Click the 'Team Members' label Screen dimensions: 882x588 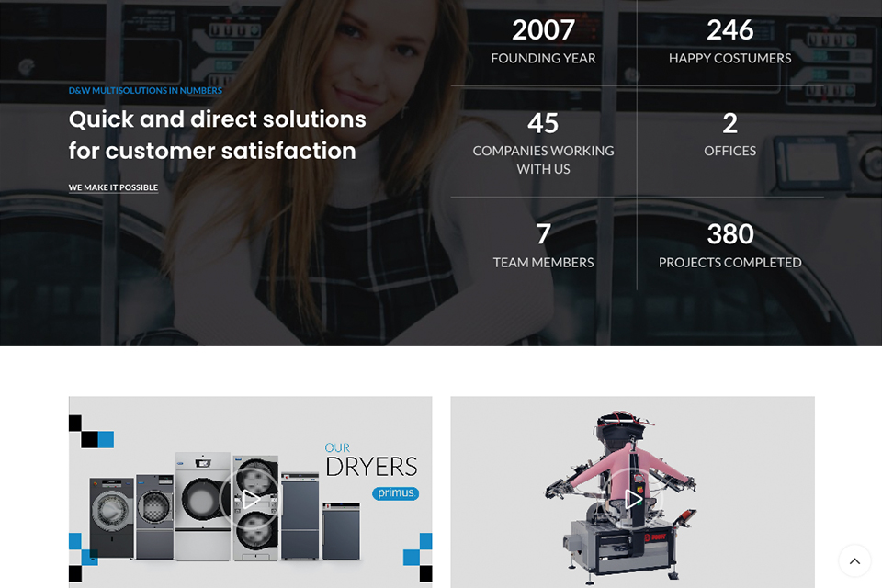pos(543,262)
